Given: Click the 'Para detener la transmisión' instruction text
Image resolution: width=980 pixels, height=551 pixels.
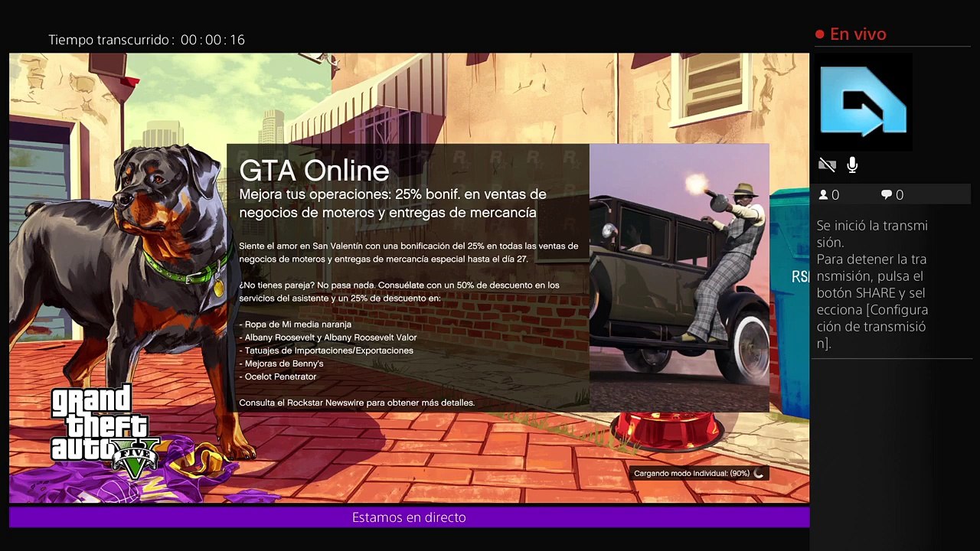Looking at the screenshot, I should pyautogui.click(x=872, y=302).
